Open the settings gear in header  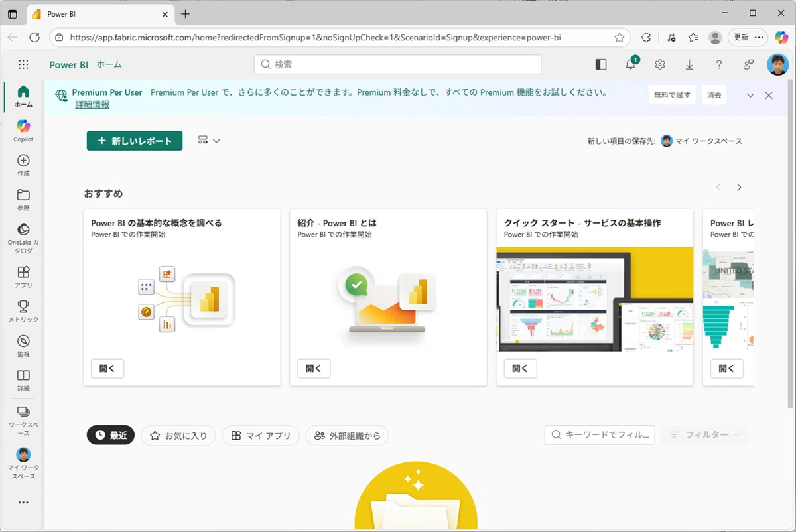pos(660,64)
